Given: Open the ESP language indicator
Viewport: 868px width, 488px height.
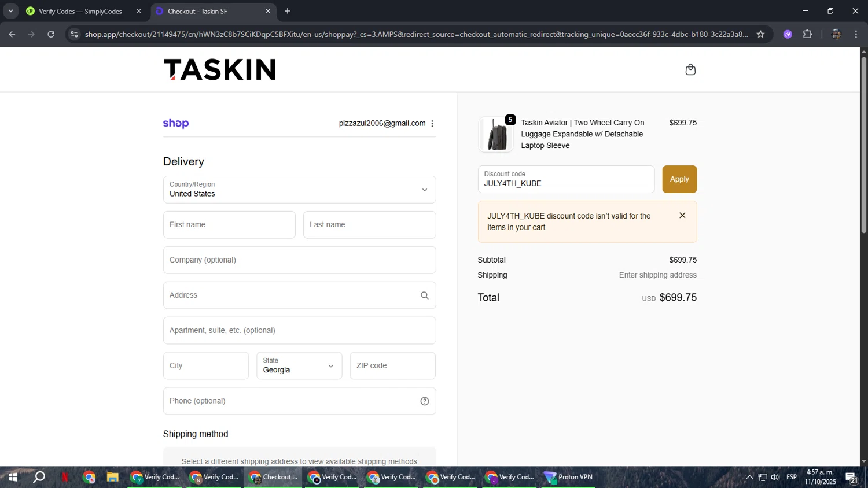Looking at the screenshot, I should click(792, 477).
